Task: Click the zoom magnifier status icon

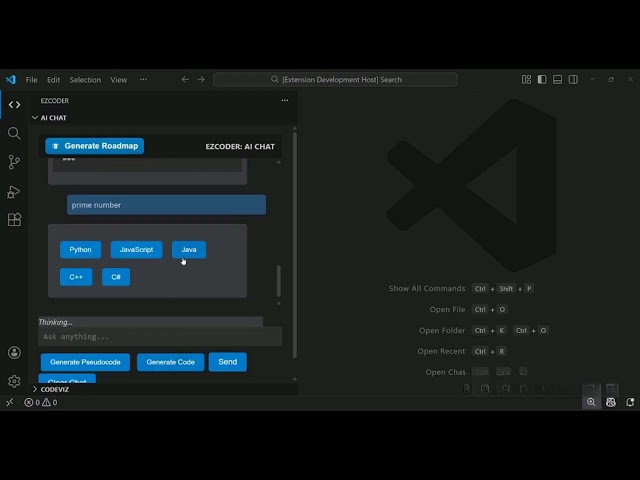Action: pos(591,402)
